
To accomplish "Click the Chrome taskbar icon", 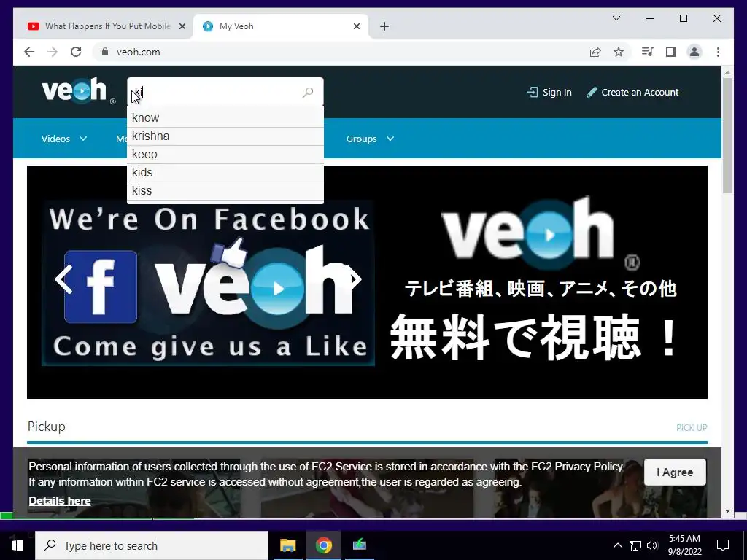I will point(323,545).
